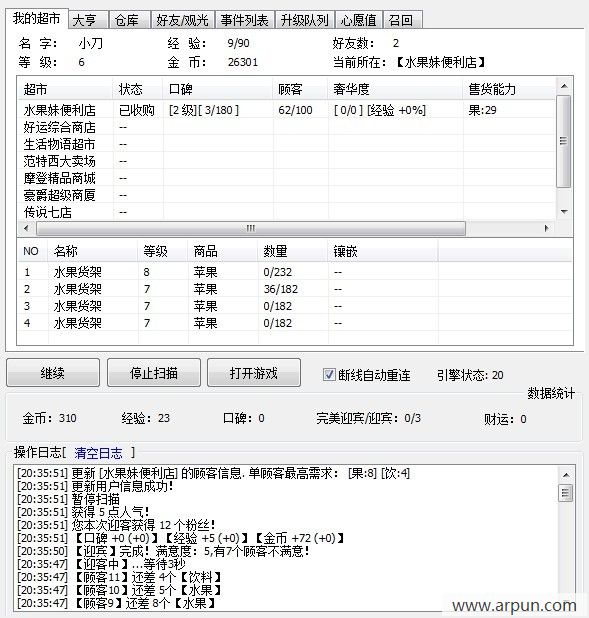Click the 奢华度 column header
Image resolution: width=589 pixels, height=618 pixels.
point(395,89)
